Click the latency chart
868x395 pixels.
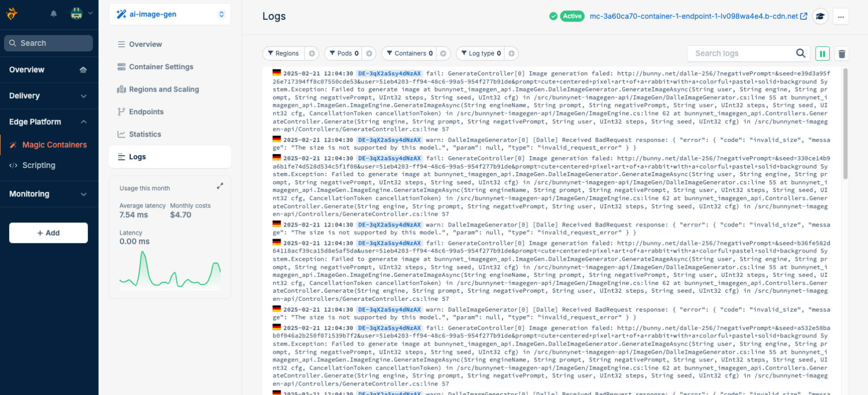pyautogui.click(x=170, y=269)
